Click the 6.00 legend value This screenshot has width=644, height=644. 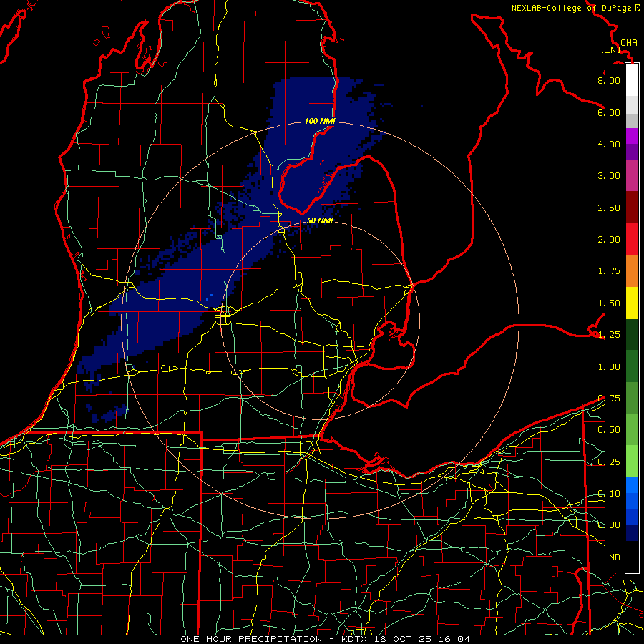[x=609, y=112]
